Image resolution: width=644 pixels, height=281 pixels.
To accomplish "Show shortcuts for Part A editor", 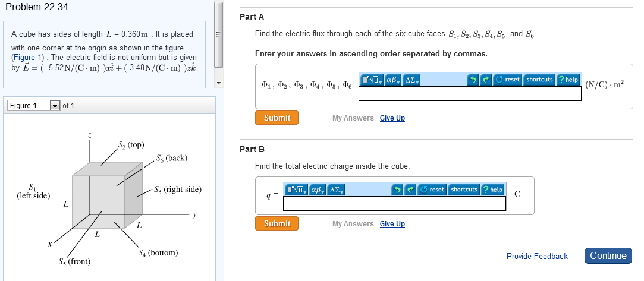I will 539,80.
